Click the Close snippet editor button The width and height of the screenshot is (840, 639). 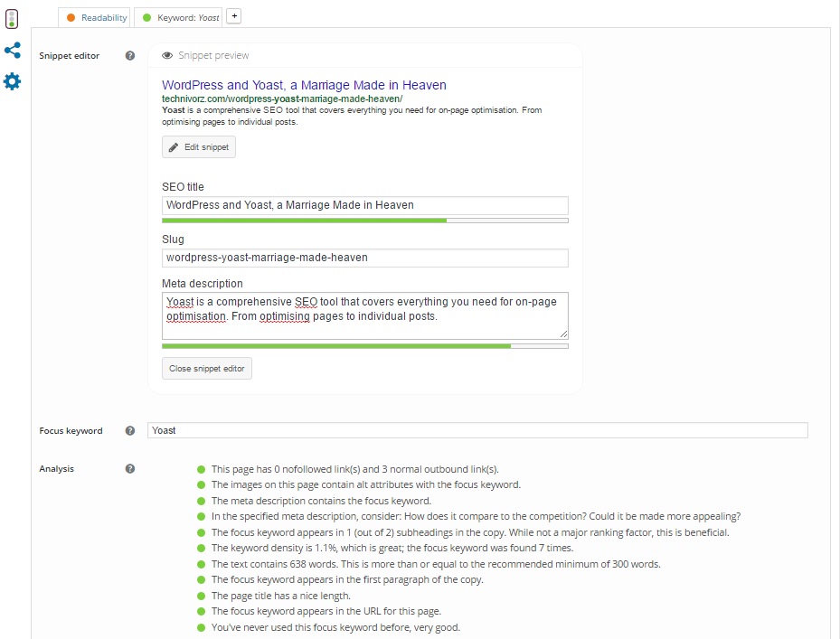click(x=207, y=369)
